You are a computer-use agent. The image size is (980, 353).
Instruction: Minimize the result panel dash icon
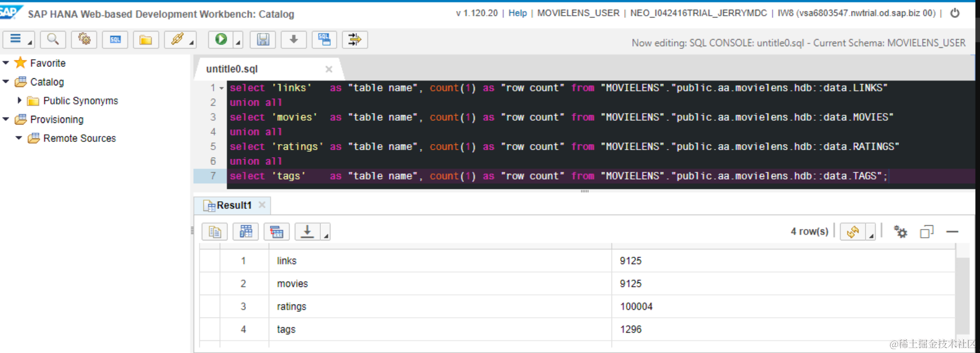point(952,232)
